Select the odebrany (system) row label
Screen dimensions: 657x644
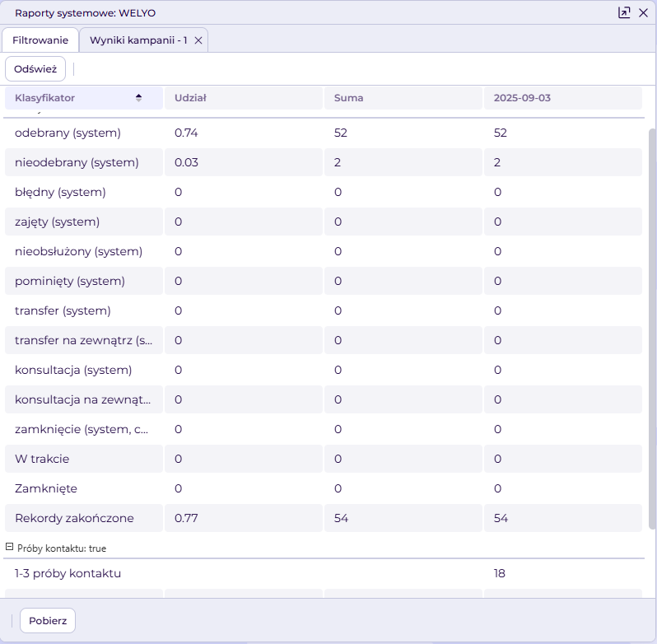point(68,133)
